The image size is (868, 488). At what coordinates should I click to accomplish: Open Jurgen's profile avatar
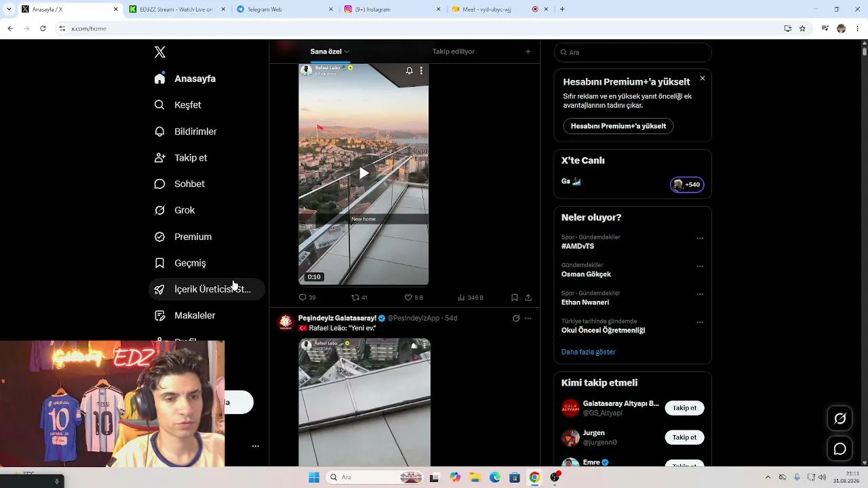pyautogui.click(x=570, y=437)
